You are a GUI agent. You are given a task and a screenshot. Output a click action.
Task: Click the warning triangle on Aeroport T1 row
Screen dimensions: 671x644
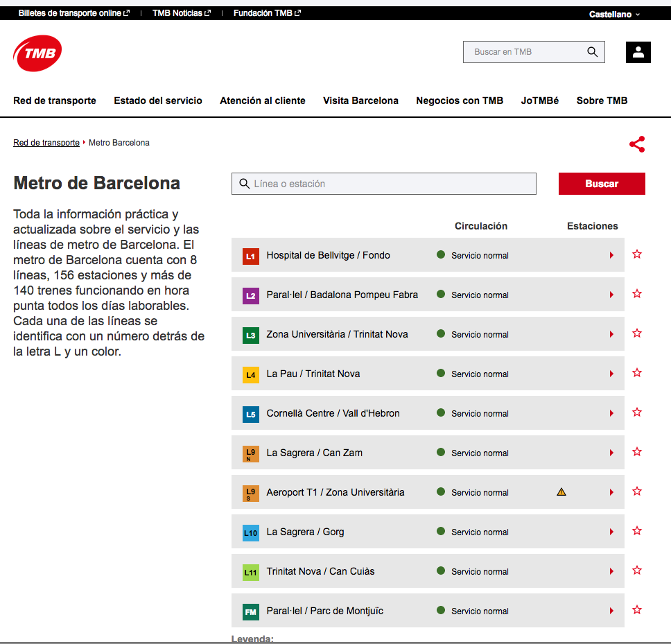click(x=561, y=491)
